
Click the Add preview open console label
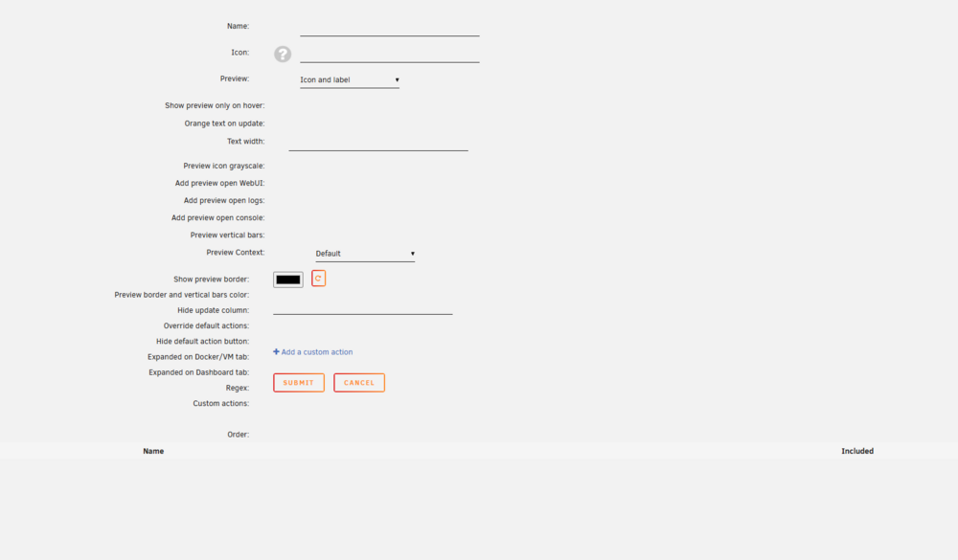[x=217, y=218]
